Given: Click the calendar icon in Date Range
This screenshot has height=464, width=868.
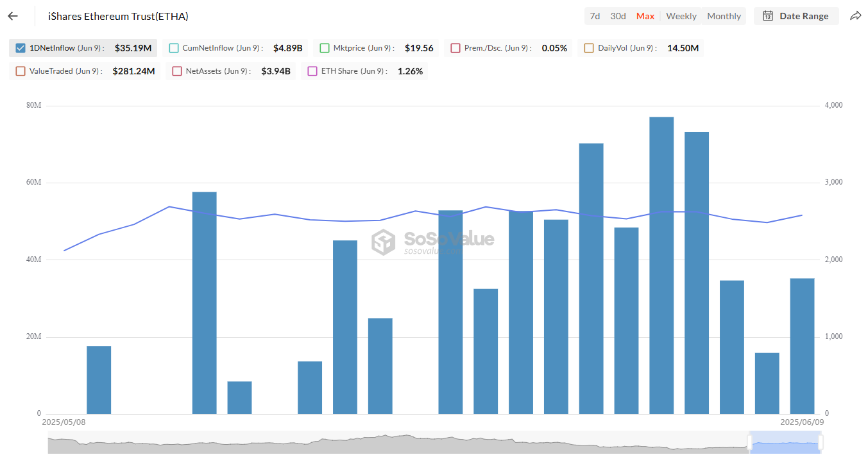Looking at the screenshot, I should [767, 16].
